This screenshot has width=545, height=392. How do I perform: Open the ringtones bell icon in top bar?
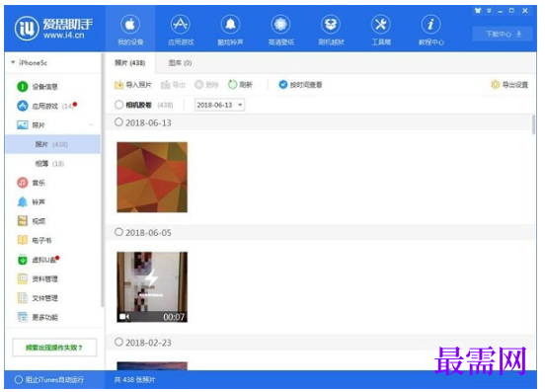pyautogui.click(x=230, y=25)
